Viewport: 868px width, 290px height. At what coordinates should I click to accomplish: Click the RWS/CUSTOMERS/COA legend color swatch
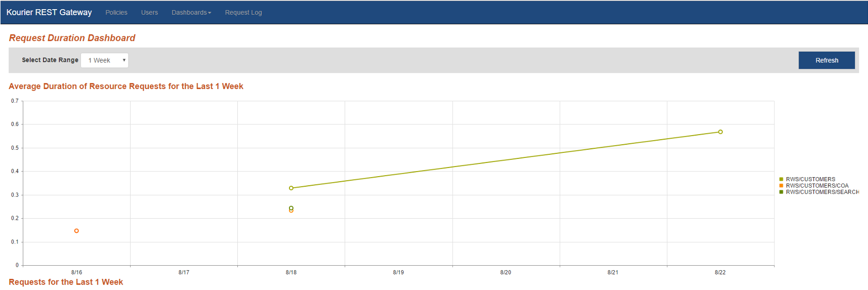tap(781, 186)
